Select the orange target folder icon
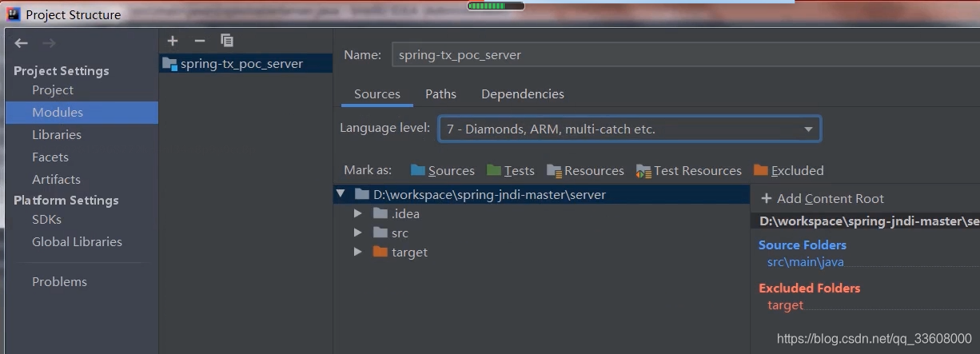 (380, 252)
